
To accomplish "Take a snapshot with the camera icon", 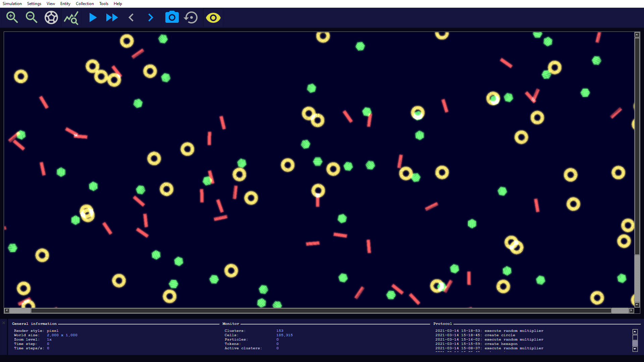I will coord(172,17).
